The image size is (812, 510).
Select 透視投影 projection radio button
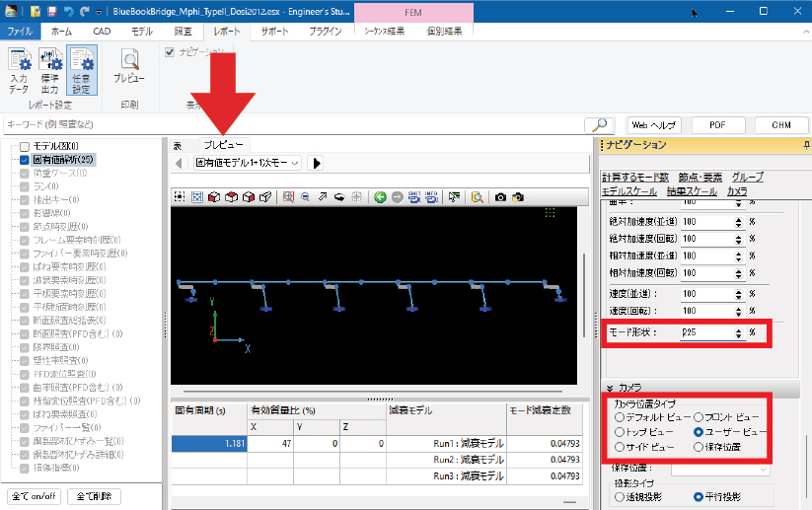click(620, 496)
